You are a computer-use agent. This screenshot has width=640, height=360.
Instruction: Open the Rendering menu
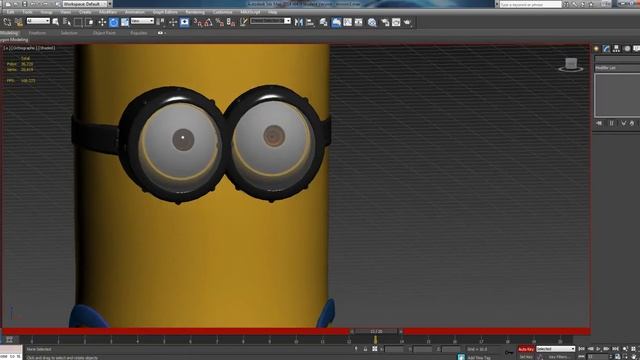195,12
